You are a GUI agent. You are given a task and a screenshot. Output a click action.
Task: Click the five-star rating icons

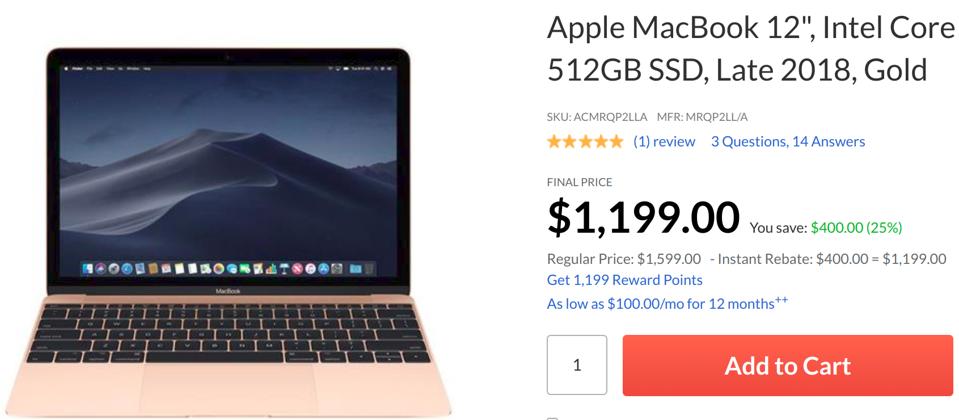tap(585, 142)
